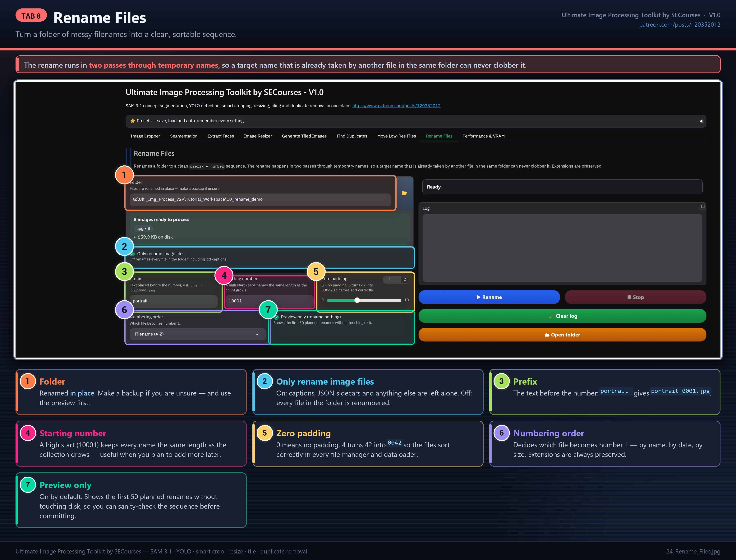Click the Zero padding number box showing 4
736x560 pixels.
click(392, 280)
